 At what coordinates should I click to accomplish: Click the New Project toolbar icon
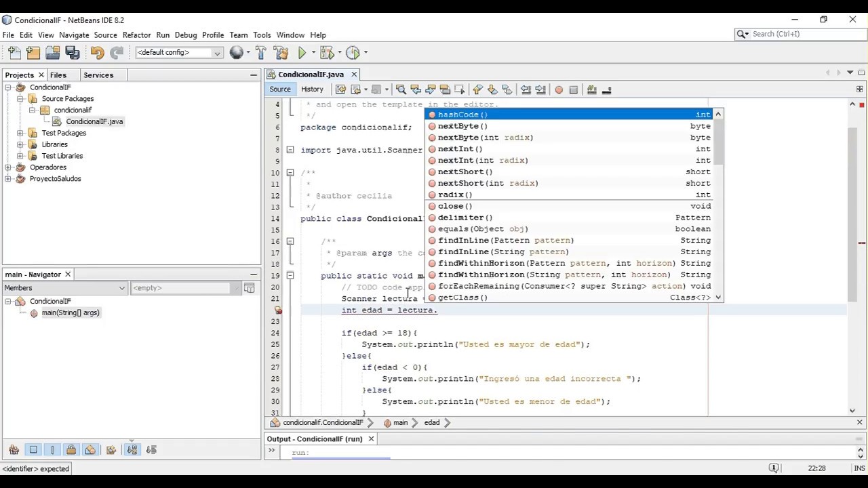point(33,53)
